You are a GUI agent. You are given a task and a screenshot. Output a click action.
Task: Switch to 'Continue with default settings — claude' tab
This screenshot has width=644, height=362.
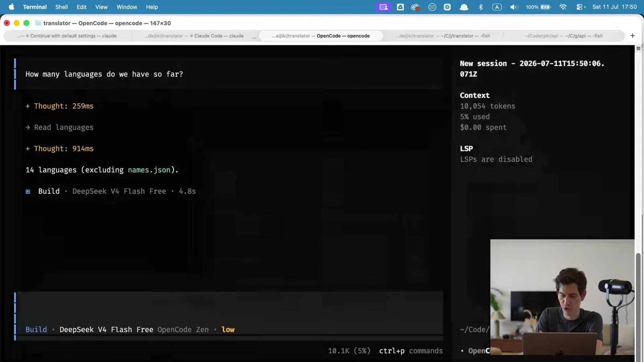[67, 36]
